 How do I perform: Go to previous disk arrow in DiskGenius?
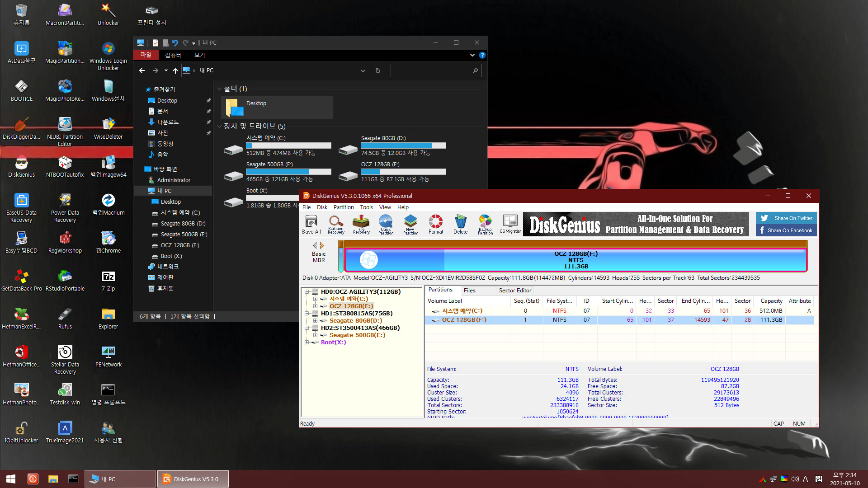pyautogui.click(x=315, y=245)
